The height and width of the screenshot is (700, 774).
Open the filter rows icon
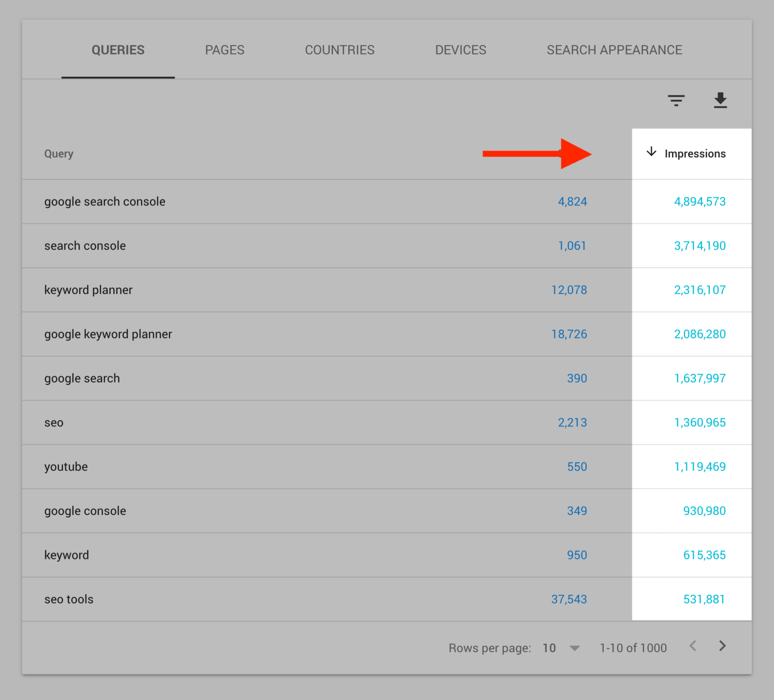click(x=676, y=101)
